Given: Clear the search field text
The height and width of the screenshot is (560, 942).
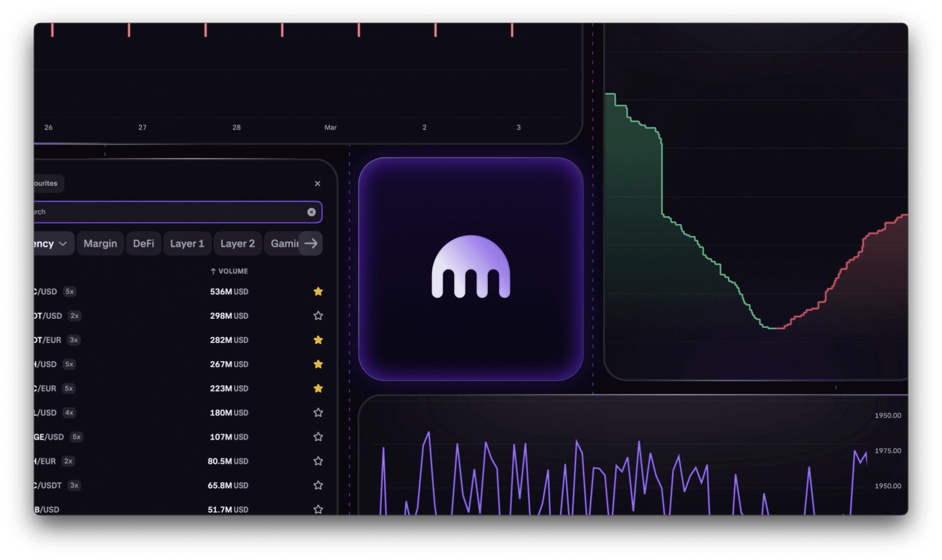Looking at the screenshot, I should coord(311,212).
